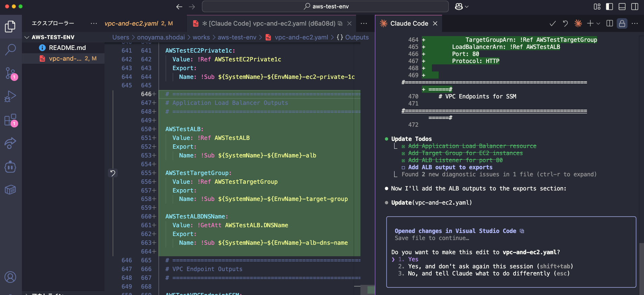Open Explorer views and more actions menu

coord(94,23)
